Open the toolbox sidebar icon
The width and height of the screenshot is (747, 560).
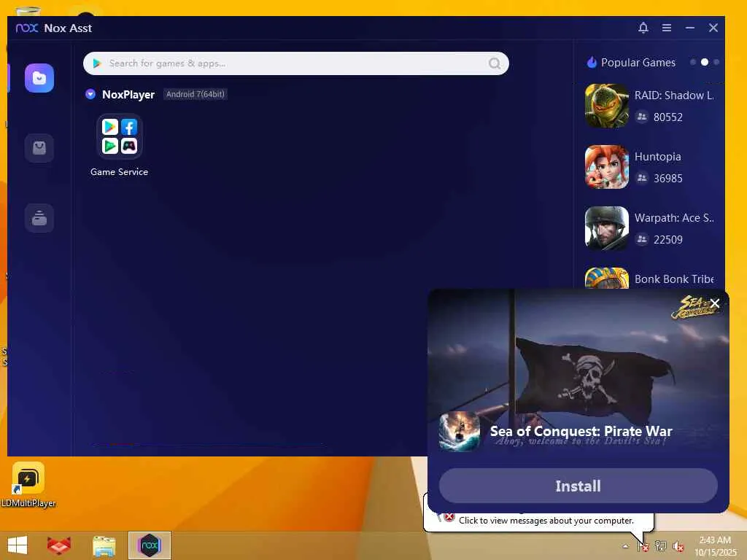[39, 218]
